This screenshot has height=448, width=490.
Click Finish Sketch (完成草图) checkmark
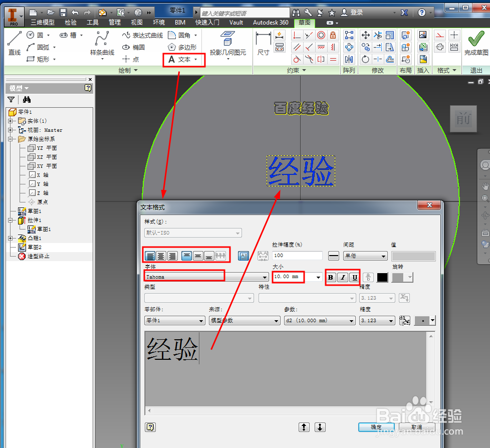pyautogui.click(x=476, y=43)
